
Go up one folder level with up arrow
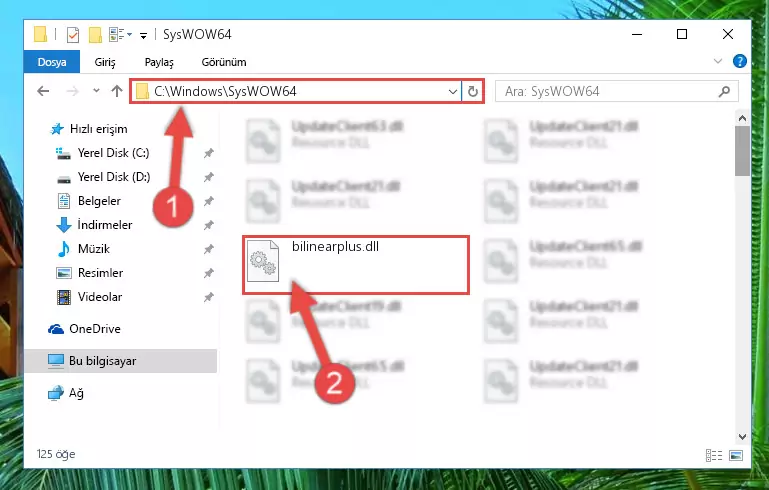[117, 91]
